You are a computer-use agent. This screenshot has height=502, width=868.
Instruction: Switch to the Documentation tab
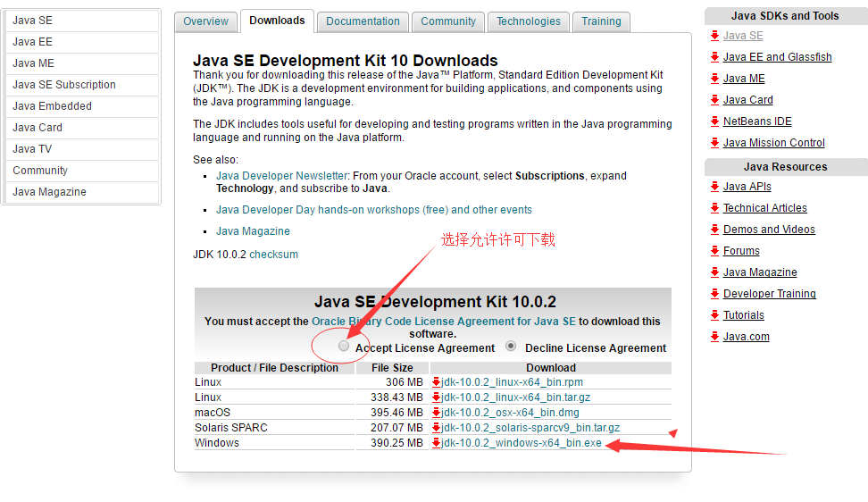click(x=363, y=21)
